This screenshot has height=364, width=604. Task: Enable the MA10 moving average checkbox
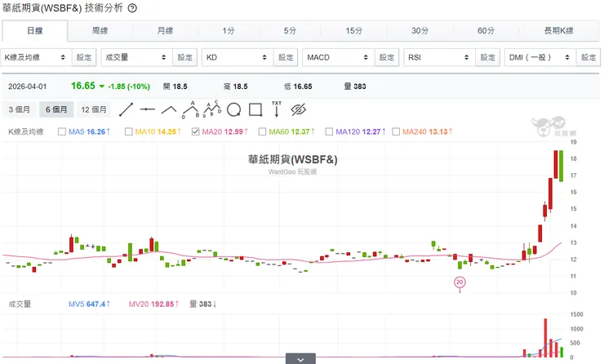click(129, 131)
